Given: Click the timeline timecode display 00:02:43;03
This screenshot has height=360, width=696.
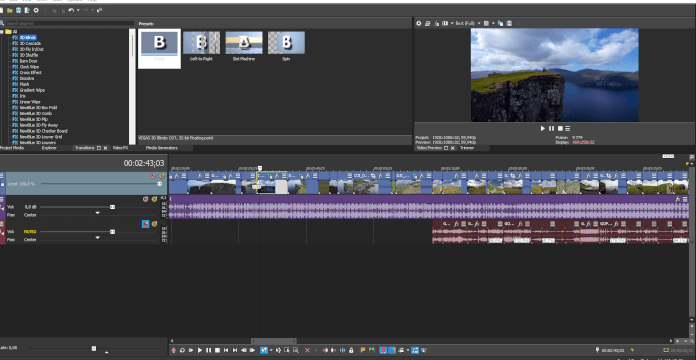Looking at the screenshot, I should [144, 163].
